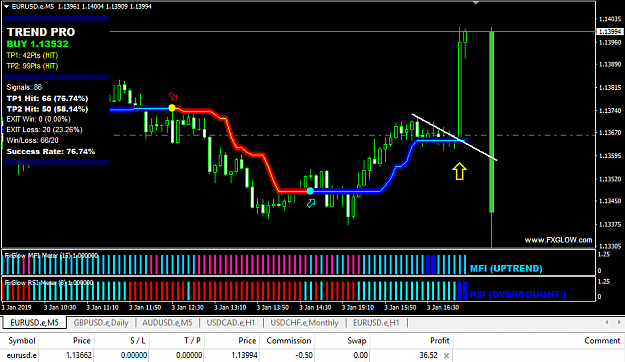Click the commission value -0.50
Image resolution: width=625 pixels, height=362 pixels.
304,355
